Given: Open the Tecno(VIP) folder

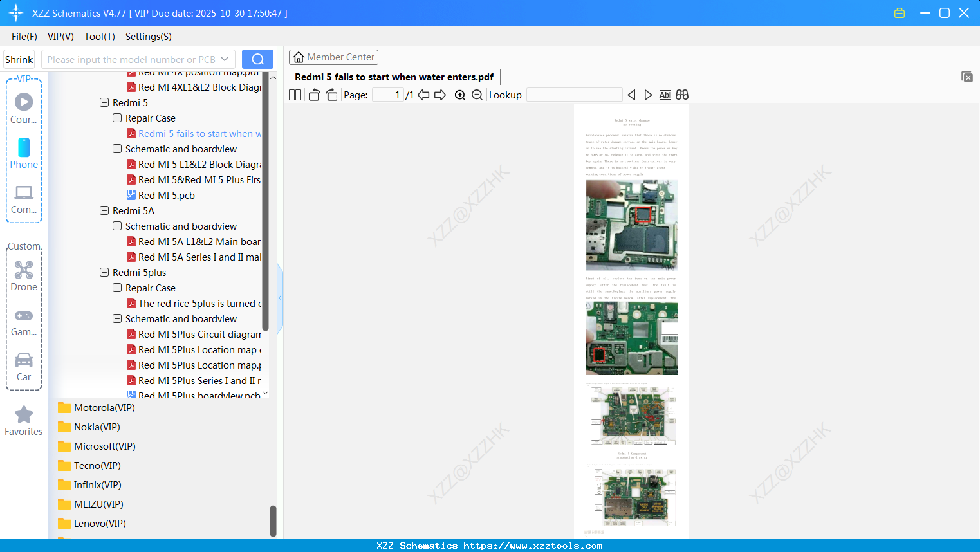Looking at the screenshot, I should click(89, 466).
